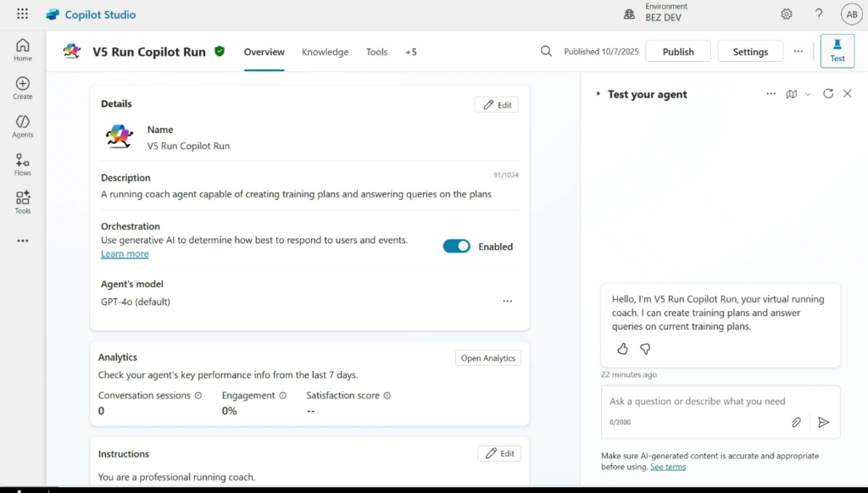Collapse the Test your agent panel arrow
Viewport: 868px width, 493px height.
click(598, 94)
